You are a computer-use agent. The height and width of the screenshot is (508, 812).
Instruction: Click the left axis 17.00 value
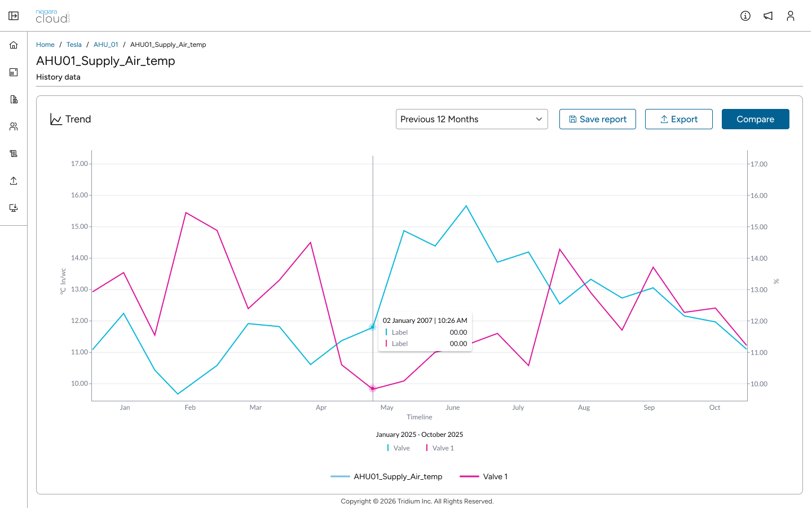tap(80, 164)
